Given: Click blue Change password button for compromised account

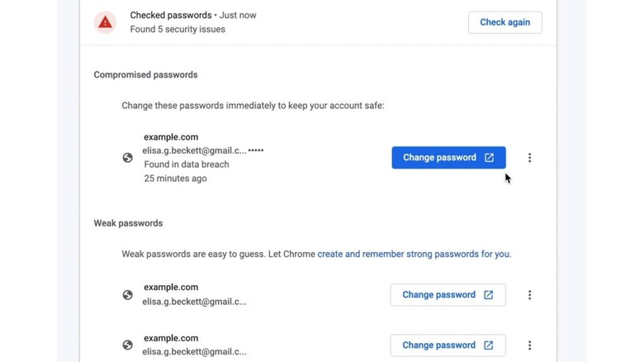Looking at the screenshot, I should coord(448,158).
